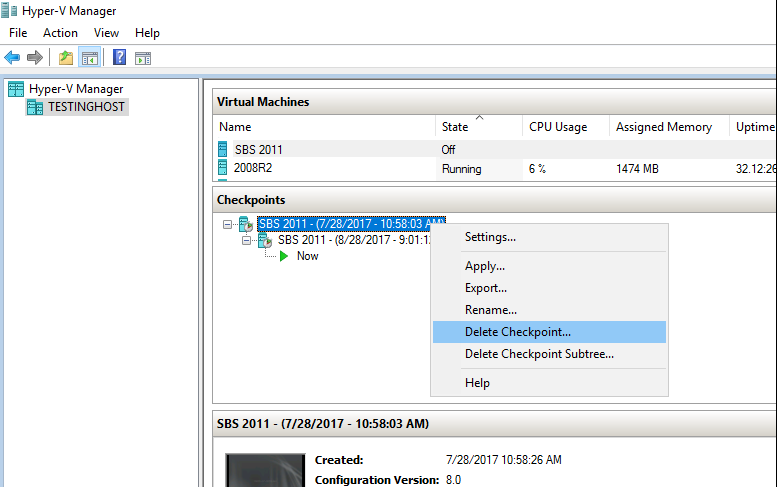Collapse the 7/28/2017 checkpoint tree node
The height and width of the screenshot is (487, 777).
click(227, 224)
